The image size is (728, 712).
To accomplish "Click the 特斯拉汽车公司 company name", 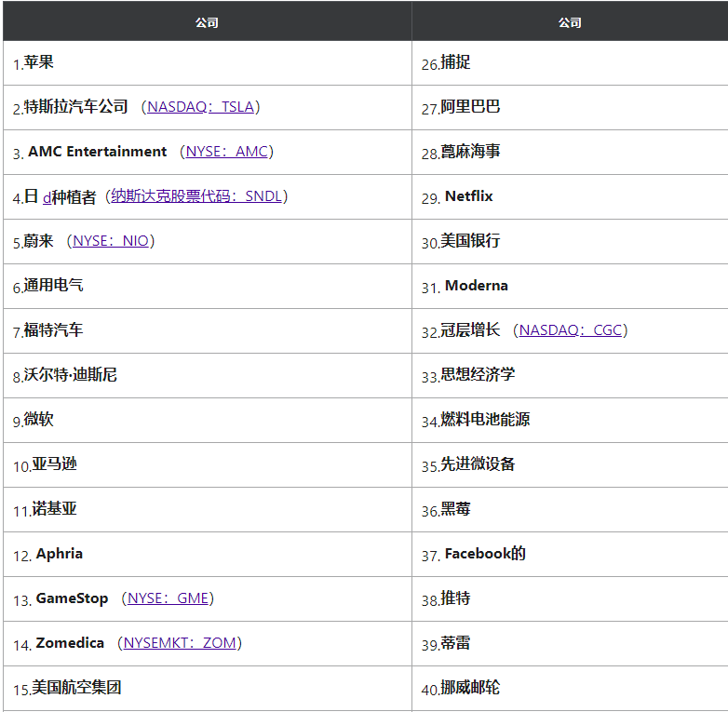I will coord(75,107).
